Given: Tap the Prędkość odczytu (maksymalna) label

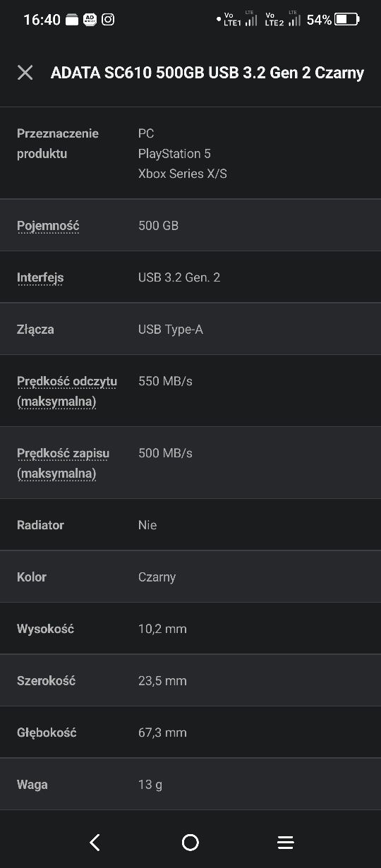Looking at the screenshot, I should [67, 392].
